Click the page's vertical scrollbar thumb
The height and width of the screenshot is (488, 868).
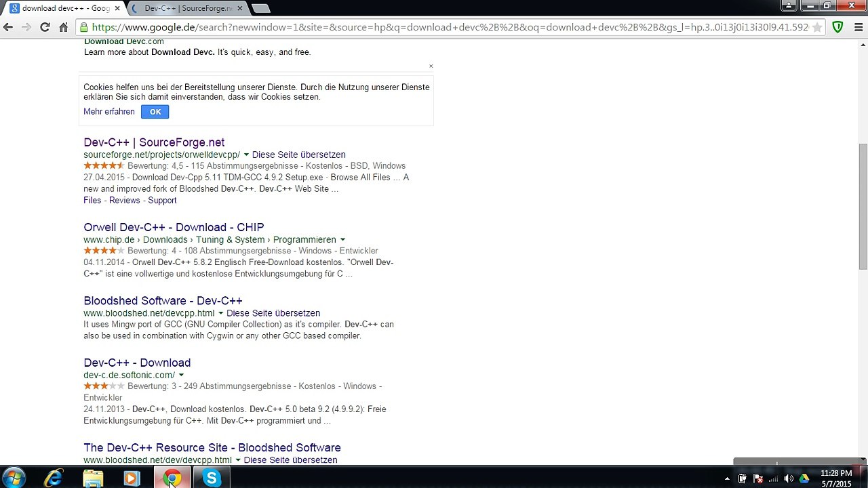(863, 205)
